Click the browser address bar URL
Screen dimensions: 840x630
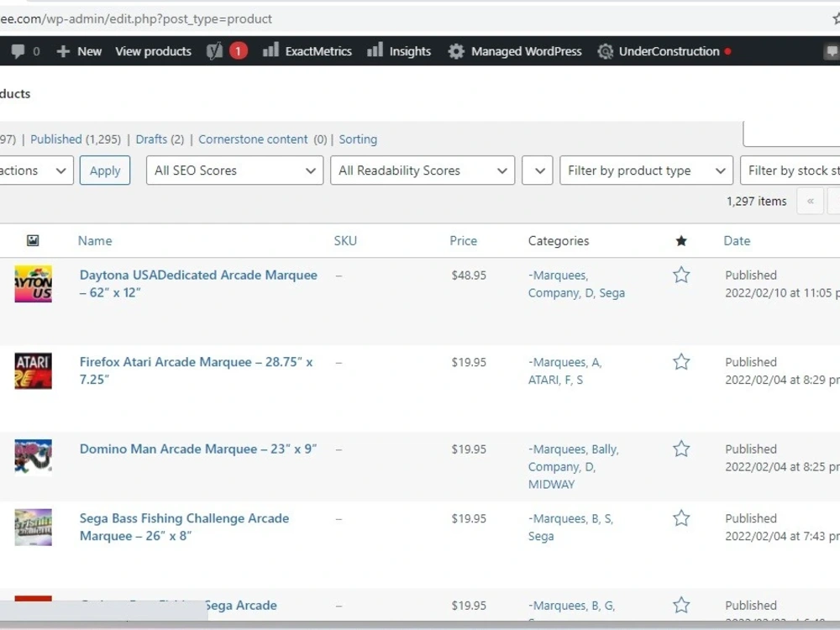[x=136, y=18]
